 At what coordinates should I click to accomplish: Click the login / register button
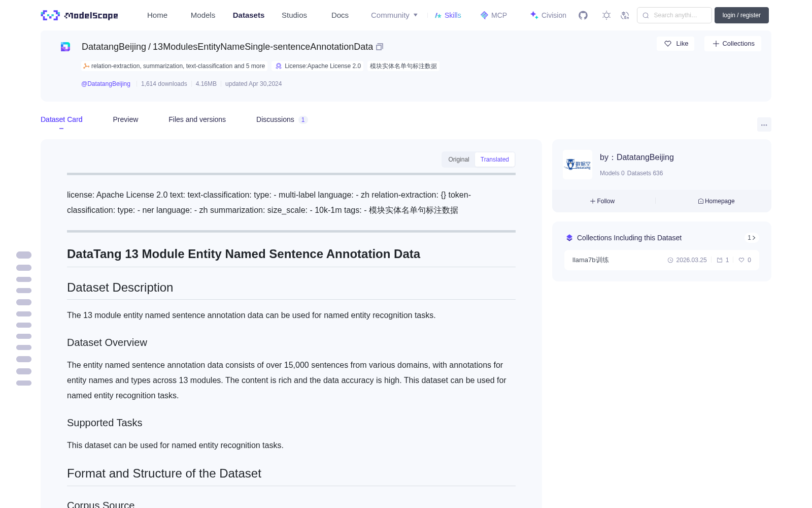point(741,15)
